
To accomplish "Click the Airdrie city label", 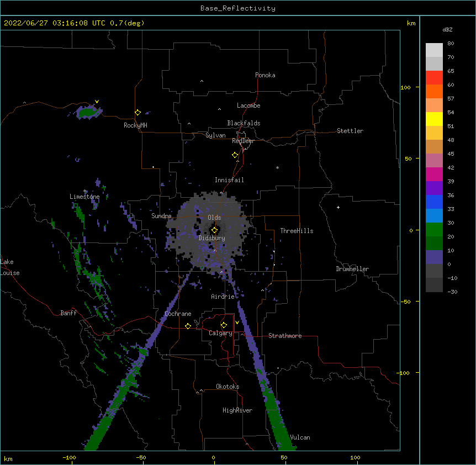I will 223,297.
